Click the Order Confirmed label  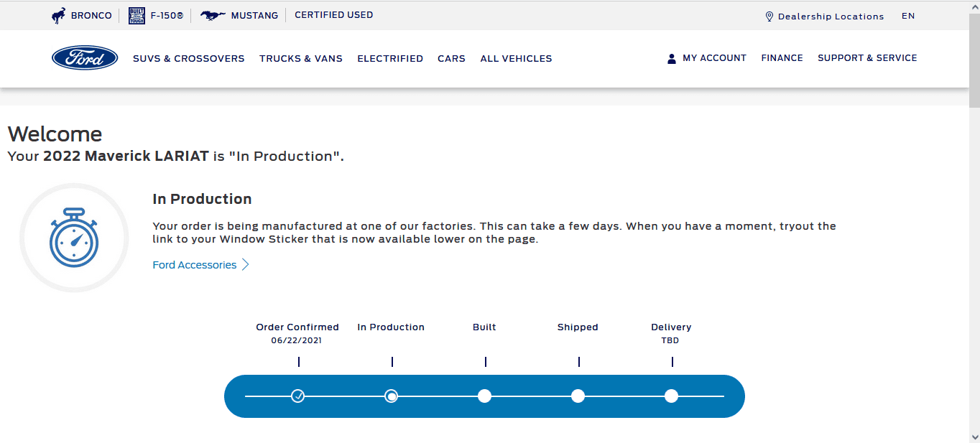(x=297, y=327)
